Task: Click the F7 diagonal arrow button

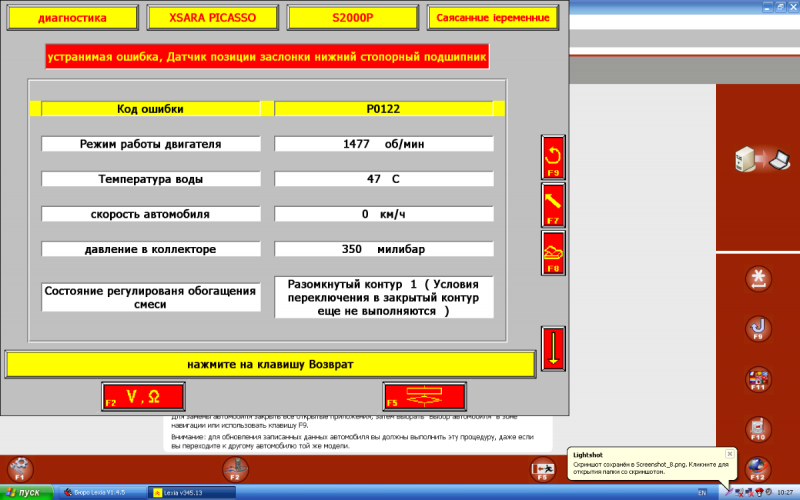Action: 553,205
